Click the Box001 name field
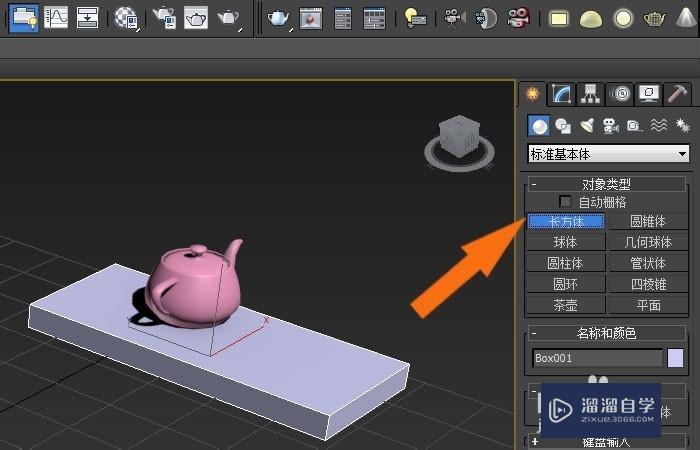700x450 pixels. [x=597, y=358]
